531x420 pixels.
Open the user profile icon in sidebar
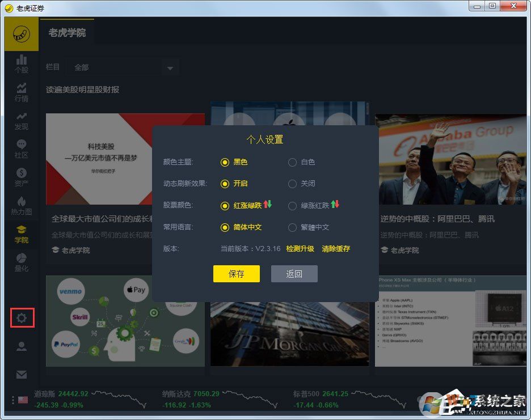tap(22, 346)
